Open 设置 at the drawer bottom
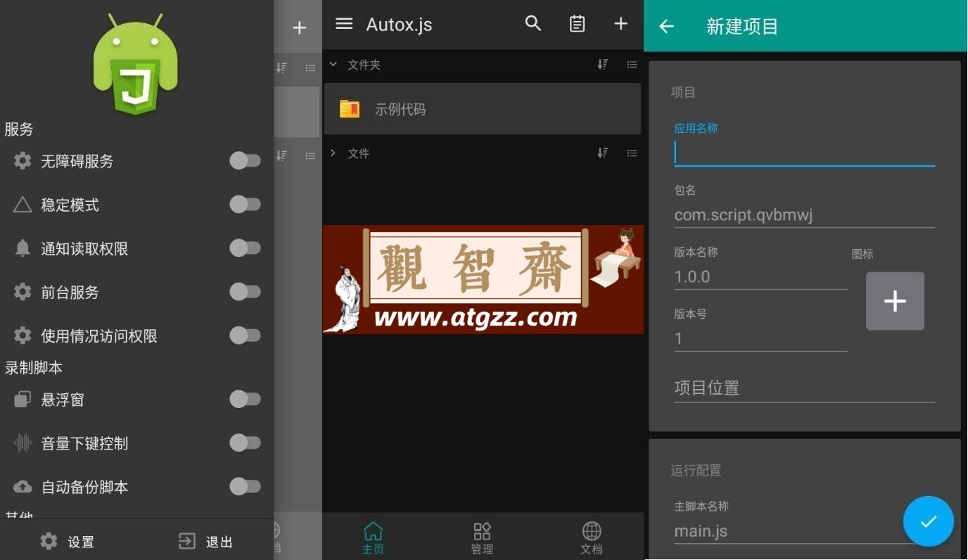Screen dimensions: 968x560 (x=68, y=542)
